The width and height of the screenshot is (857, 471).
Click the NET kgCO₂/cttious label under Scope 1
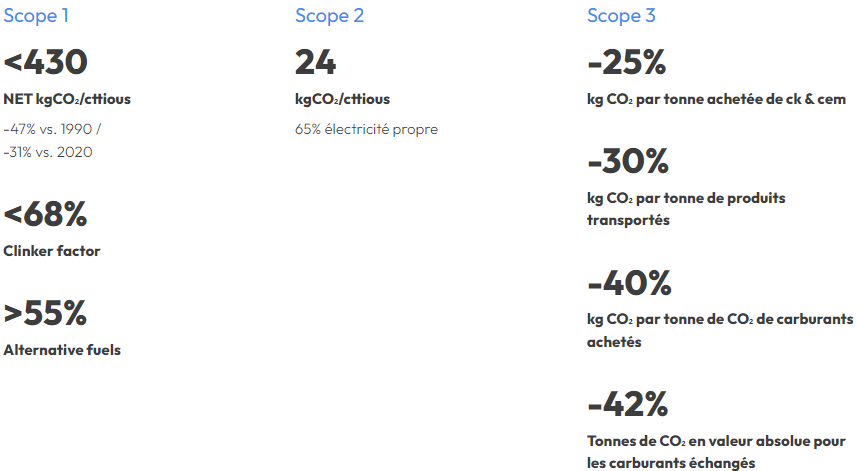[x=67, y=99]
